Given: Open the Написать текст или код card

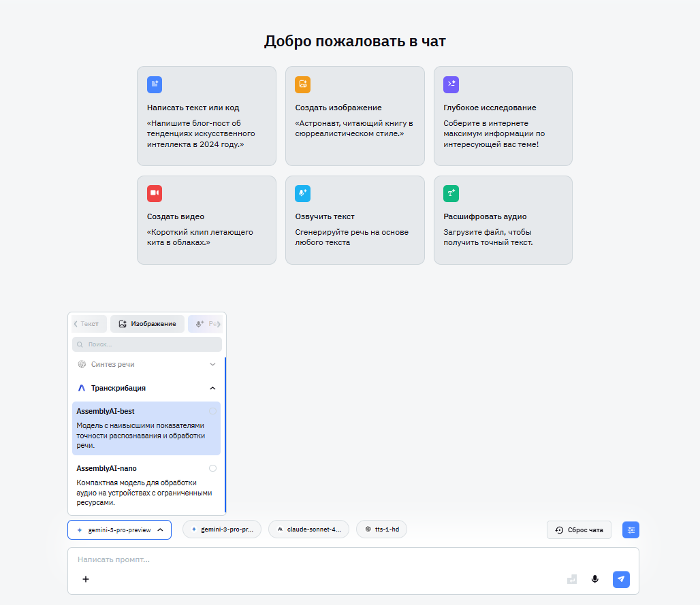Looking at the screenshot, I should (207, 116).
